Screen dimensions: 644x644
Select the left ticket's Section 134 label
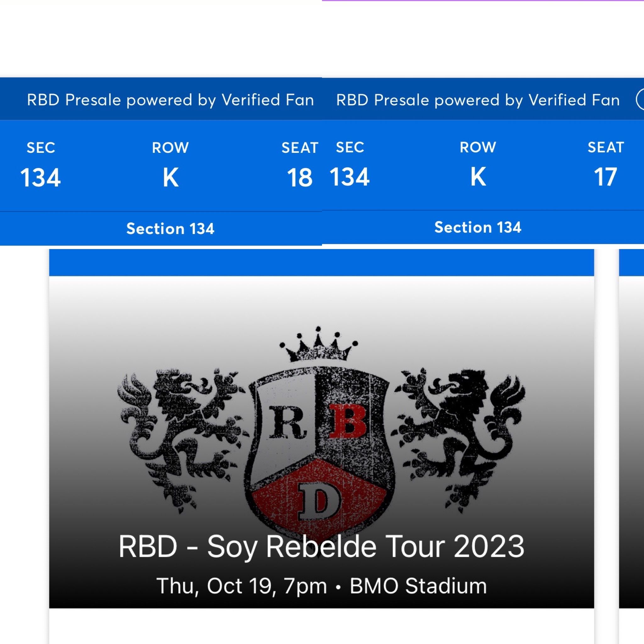point(170,229)
